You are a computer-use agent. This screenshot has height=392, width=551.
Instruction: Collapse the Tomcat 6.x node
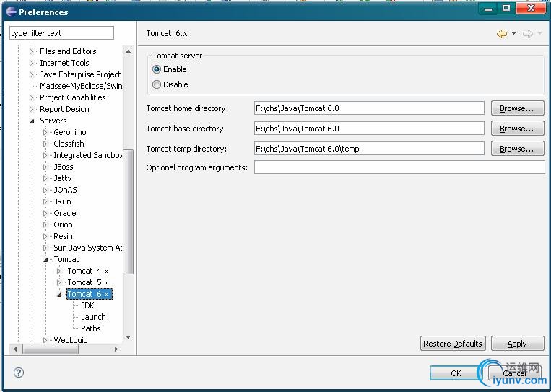(59, 295)
